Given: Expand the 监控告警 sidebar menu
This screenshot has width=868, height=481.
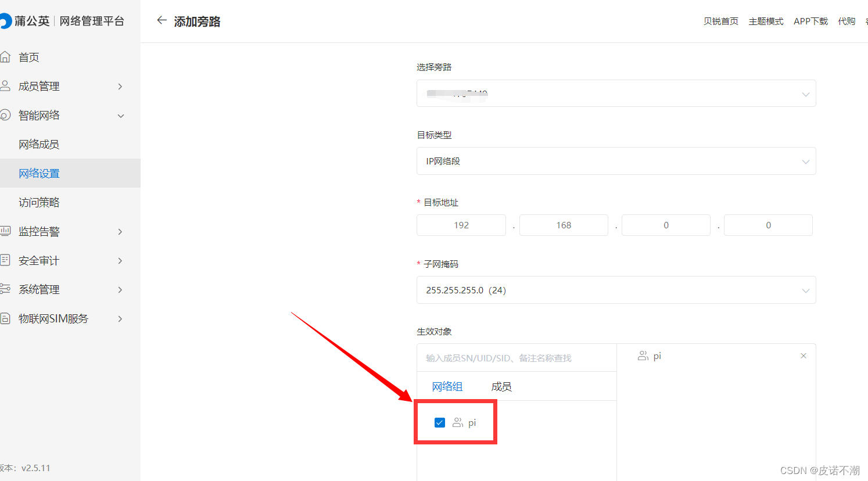Looking at the screenshot, I should [120, 231].
